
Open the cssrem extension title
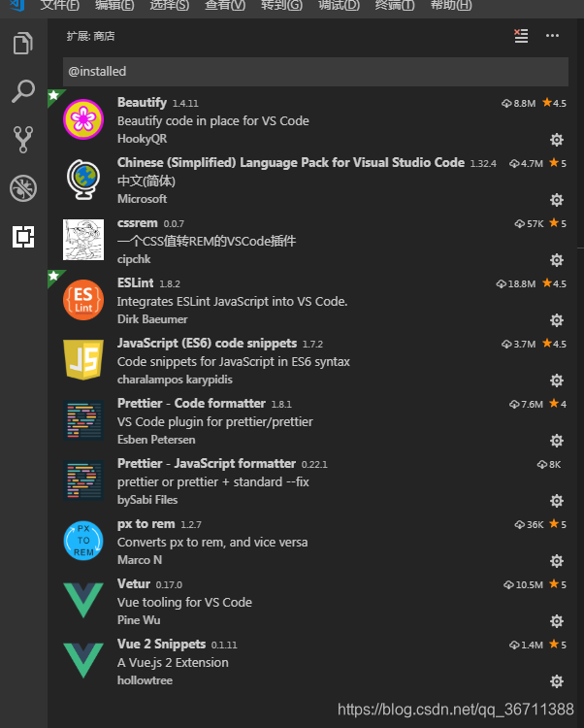[x=138, y=223]
